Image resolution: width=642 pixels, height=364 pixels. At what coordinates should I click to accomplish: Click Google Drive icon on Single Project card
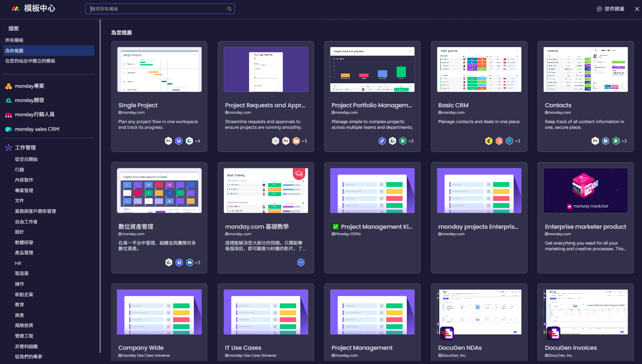(189, 141)
